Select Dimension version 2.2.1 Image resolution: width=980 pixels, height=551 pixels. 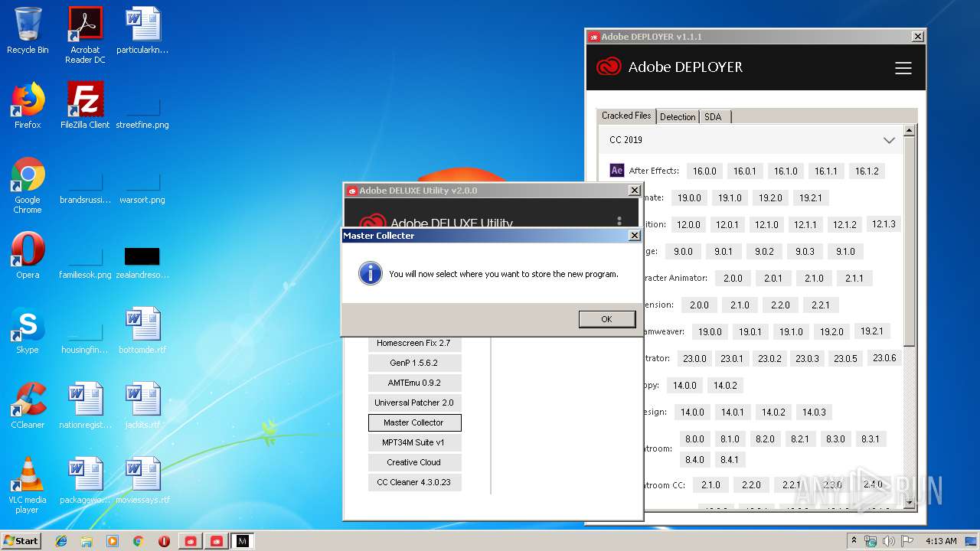pos(820,305)
